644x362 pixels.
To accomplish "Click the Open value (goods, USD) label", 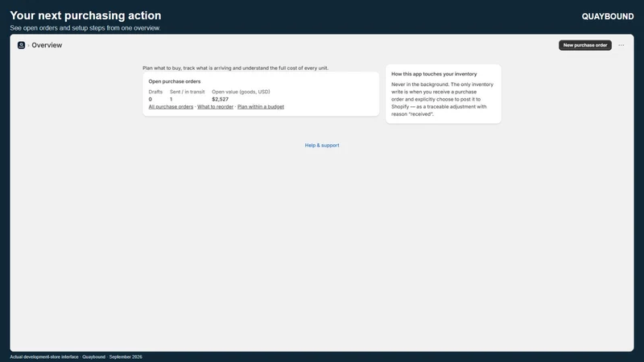I will pos(241,92).
